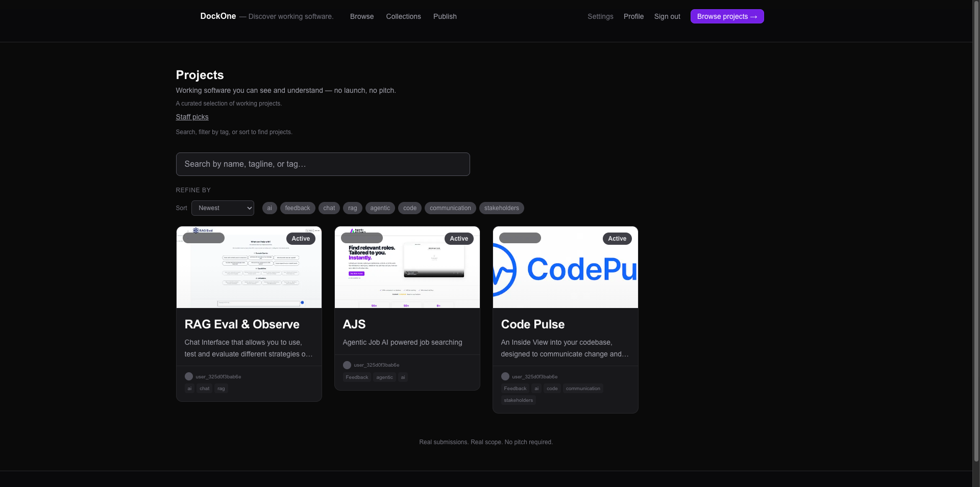
Task: Click the Staff picks link
Action: click(x=192, y=117)
